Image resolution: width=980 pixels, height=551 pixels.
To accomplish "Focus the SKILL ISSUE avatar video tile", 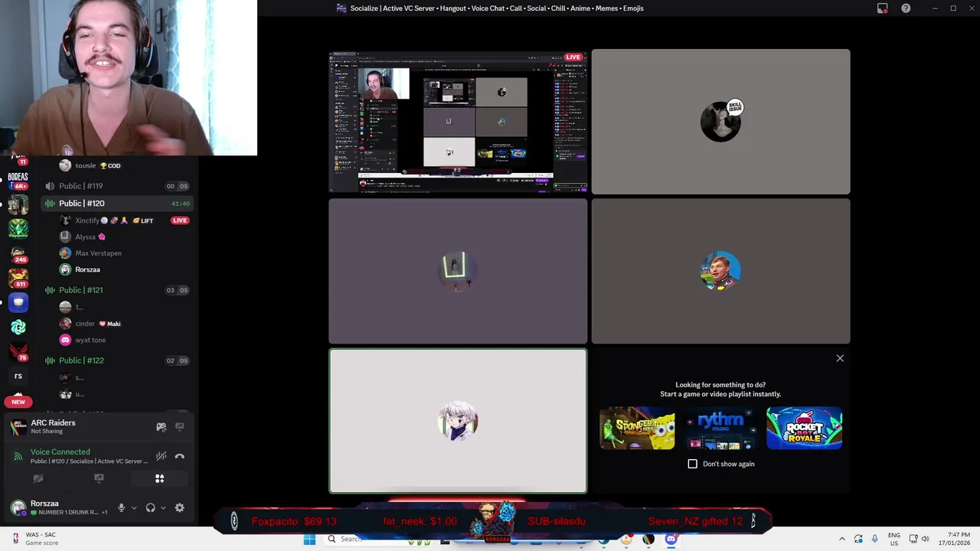I will point(720,122).
